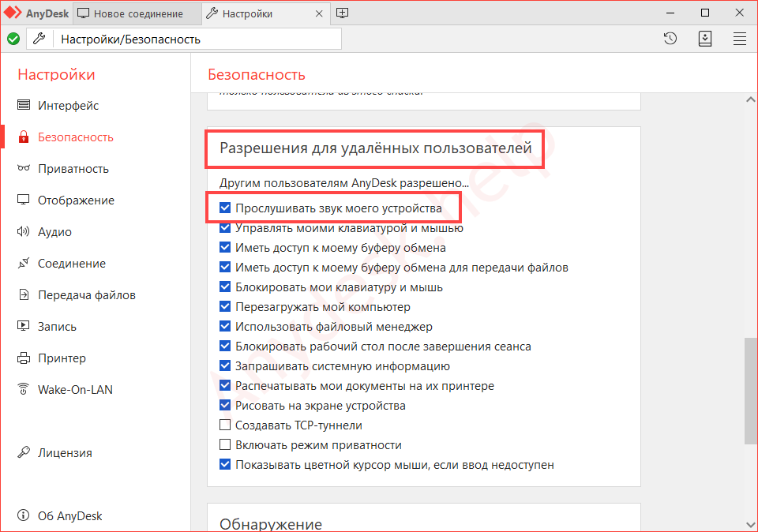The height and width of the screenshot is (532, 758).
Task: Go to Принтер settings
Action: pyautogui.click(x=62, y=358)
